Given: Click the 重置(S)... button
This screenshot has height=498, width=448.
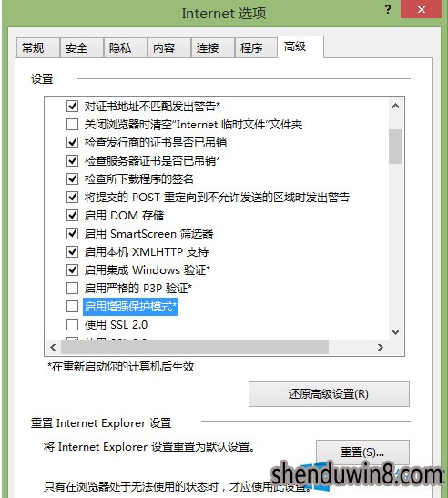Looking at the screenshot, I should [362, 452].
